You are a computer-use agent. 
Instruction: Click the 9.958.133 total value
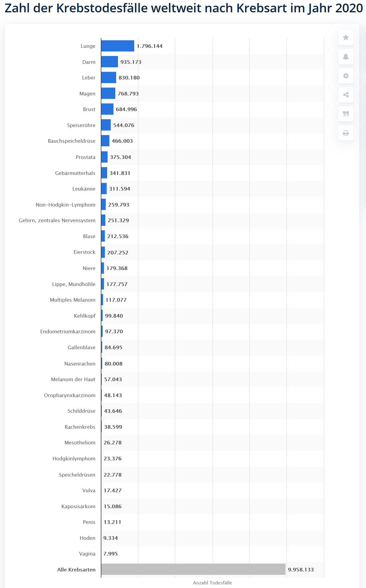coord(301,569)
